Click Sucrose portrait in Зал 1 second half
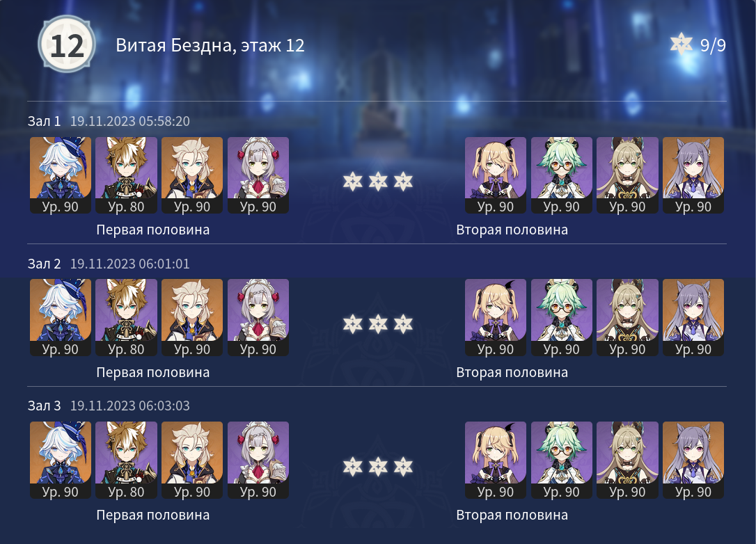 click(x=561, y=175)
